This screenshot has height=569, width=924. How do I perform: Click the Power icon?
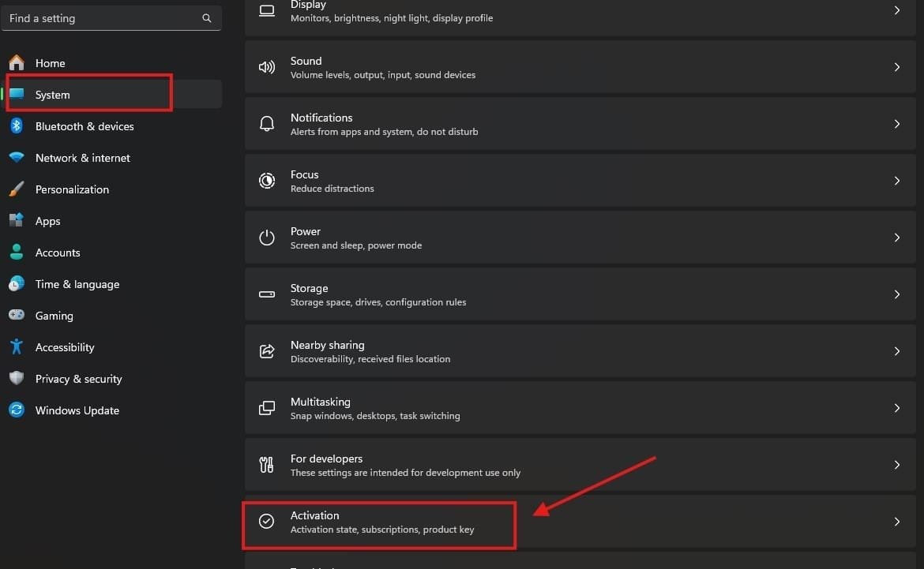[267, 238]
